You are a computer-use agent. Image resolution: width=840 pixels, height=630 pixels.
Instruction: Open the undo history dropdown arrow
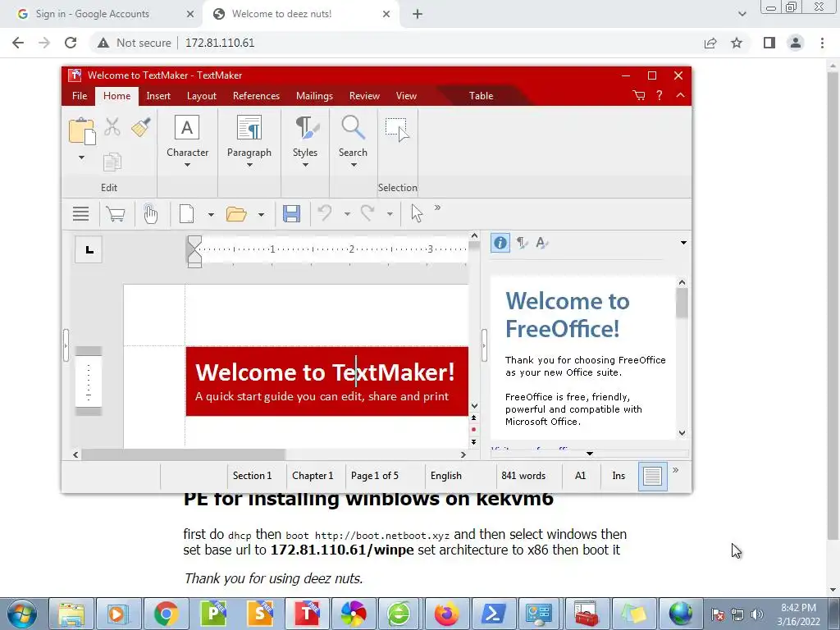tap(347, 214)
